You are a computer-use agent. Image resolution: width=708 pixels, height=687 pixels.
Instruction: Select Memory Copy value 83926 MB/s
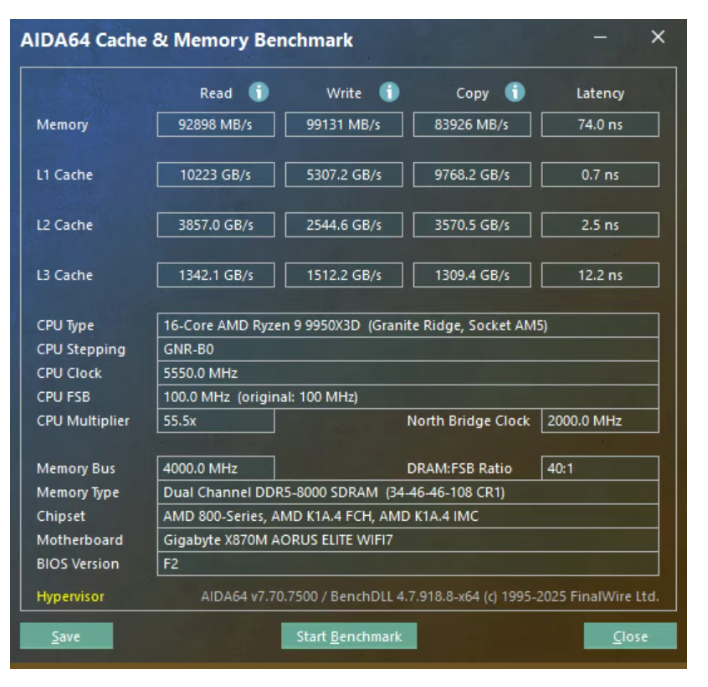(x=472, y=124)
